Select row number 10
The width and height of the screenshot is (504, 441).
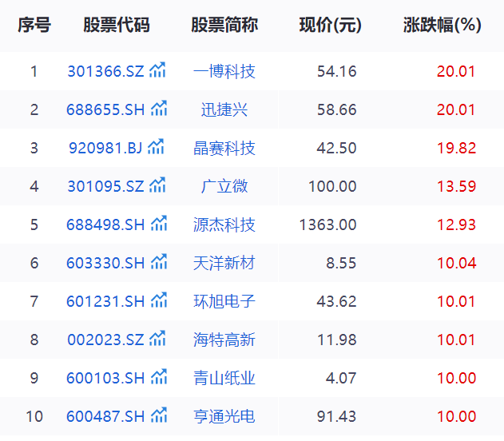[x=34, y=416]
